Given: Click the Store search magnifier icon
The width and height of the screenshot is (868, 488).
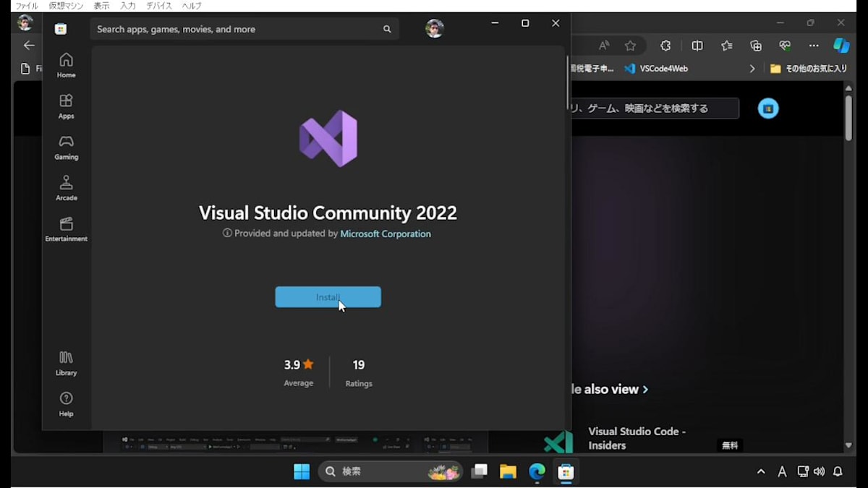Looking at the screenshot, I should coord(387,29).
